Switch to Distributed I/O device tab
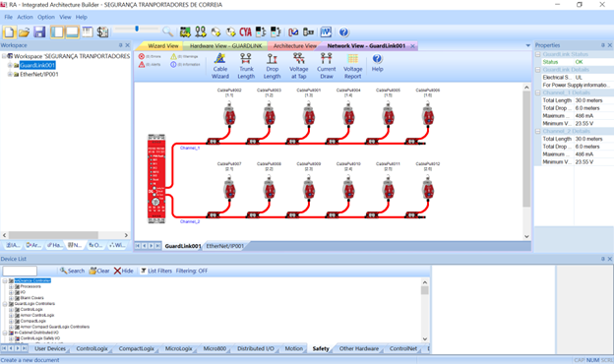Screen dimensions: 614x364 tap(256, 348)
